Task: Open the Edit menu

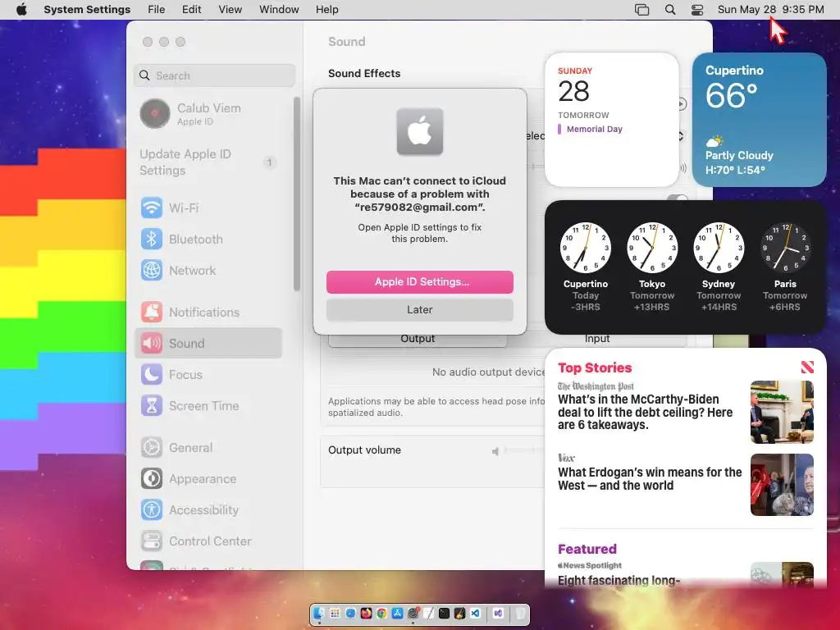Action: [x=192, y=10]
